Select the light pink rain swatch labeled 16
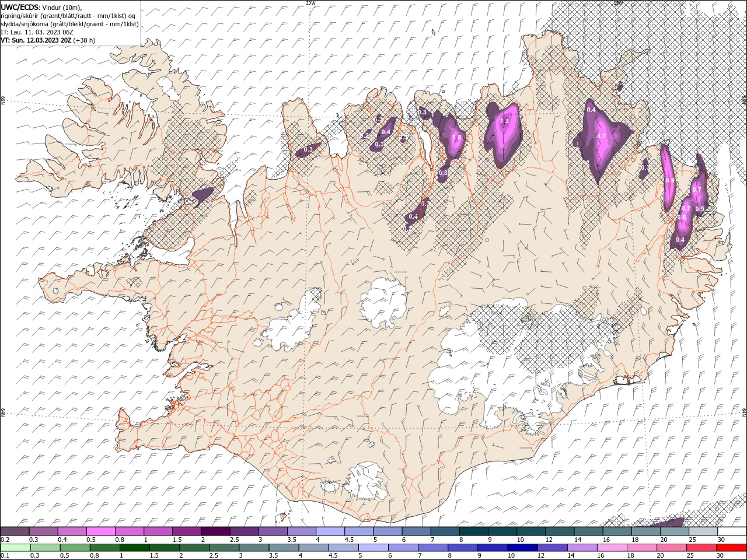 [612, 548]
